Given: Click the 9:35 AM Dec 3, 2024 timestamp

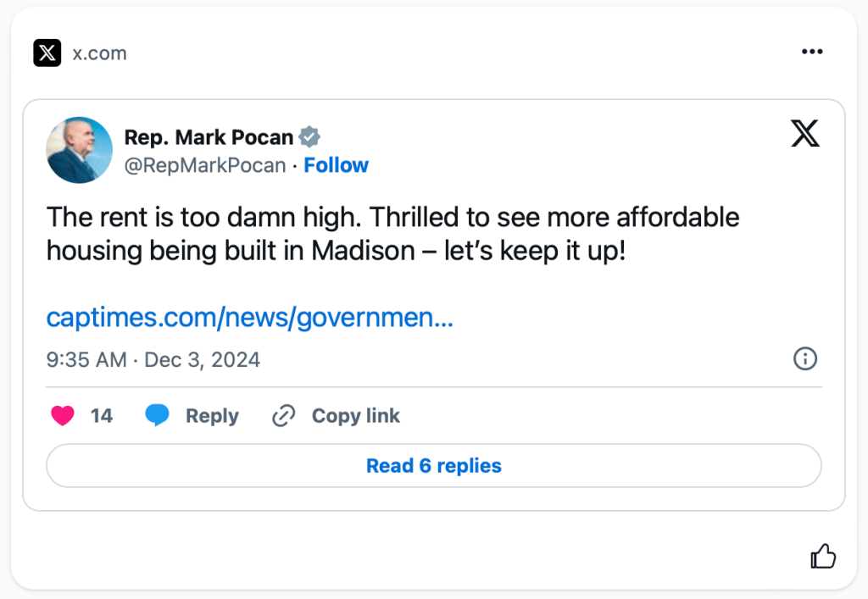Looking at the screenshot, I should tap(153, 359).
